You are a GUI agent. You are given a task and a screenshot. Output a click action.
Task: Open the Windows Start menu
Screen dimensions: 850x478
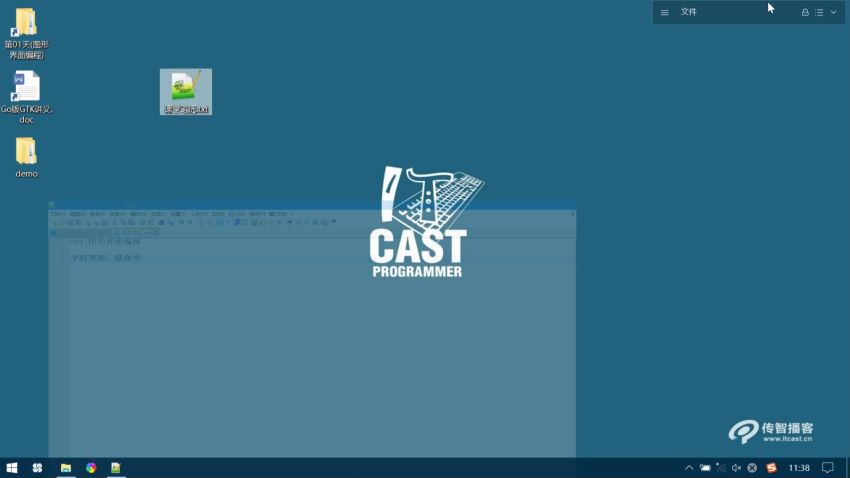11,468
